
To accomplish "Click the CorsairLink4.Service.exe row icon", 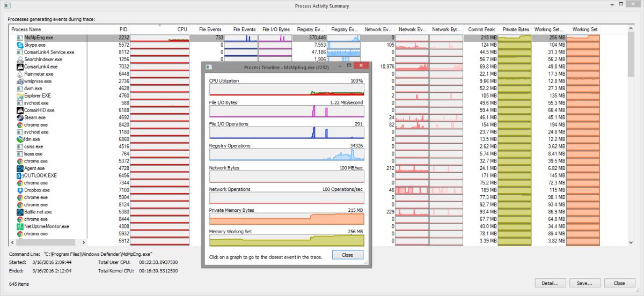I will (x=19, y=53).
